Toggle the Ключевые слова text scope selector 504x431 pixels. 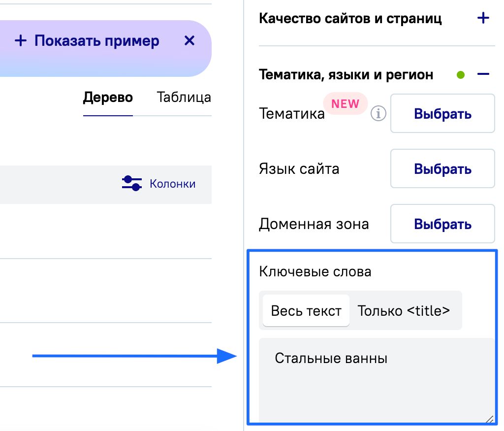coord(360,310)
